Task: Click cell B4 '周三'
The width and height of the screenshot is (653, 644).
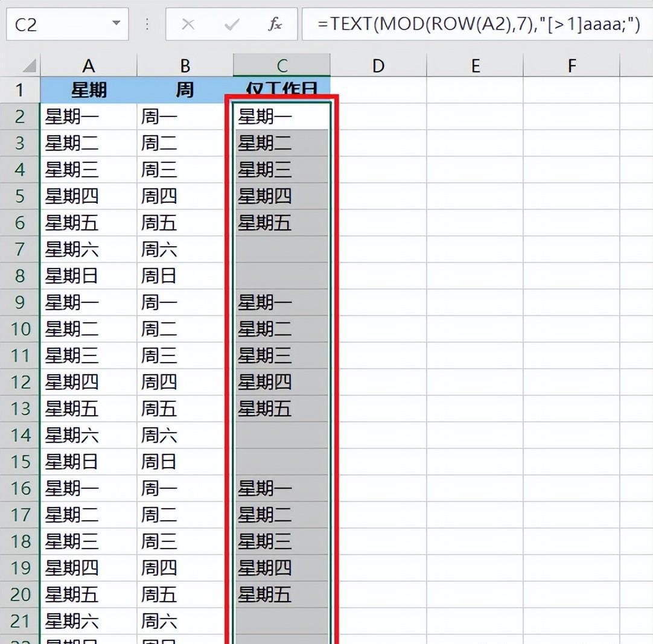Action: click(x=185, y=170)
